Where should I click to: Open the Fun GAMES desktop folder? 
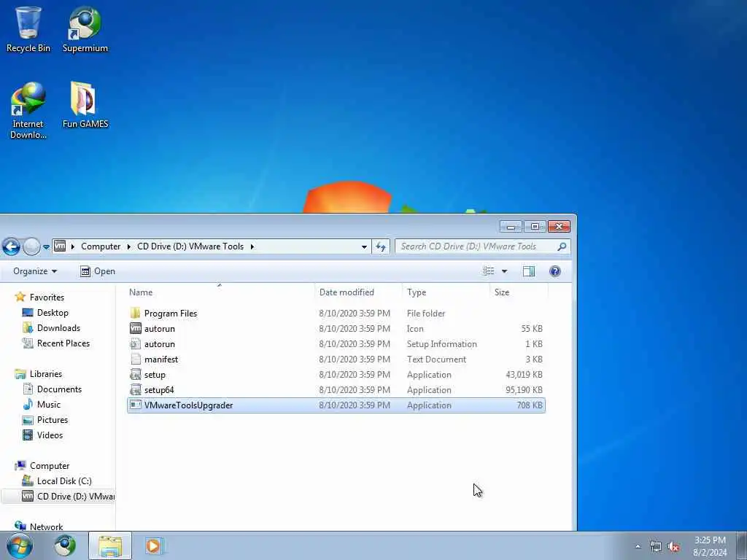click(x=85, y=105)
